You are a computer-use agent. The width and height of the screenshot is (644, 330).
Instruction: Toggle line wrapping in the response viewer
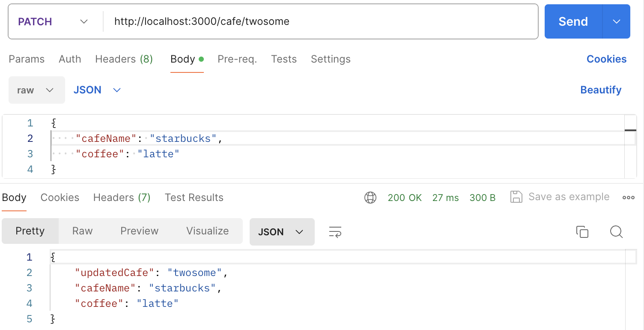335,231
